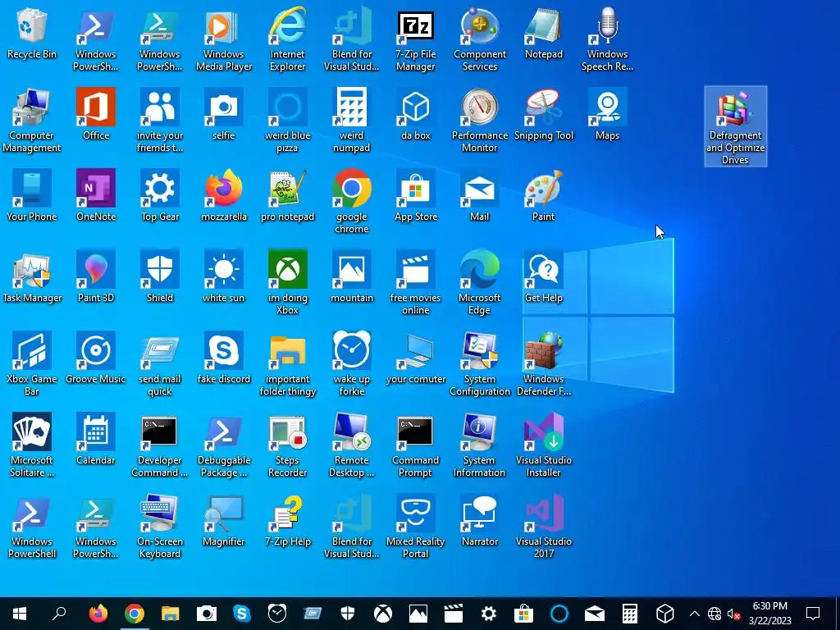Open the Action Center notifications icon
Viewport: 840px width, 630px height.
813,614
